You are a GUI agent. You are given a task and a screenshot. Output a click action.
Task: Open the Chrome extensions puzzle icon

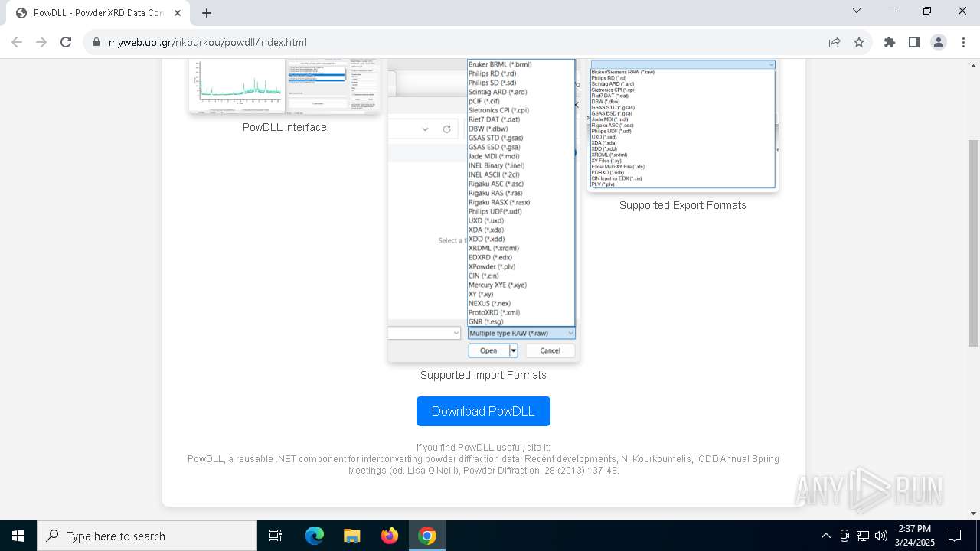point(889,42)
